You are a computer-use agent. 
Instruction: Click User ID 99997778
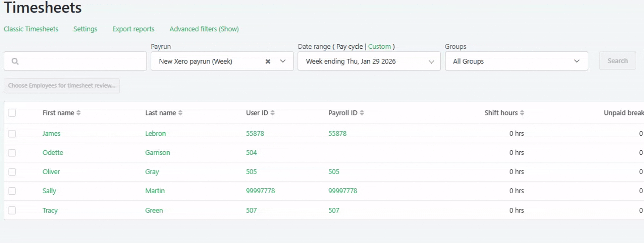click(x=260, y=191)
